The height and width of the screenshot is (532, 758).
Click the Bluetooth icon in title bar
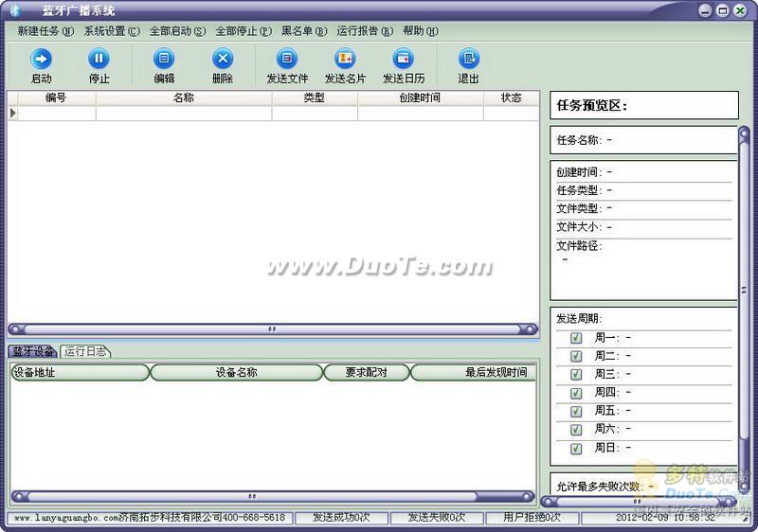click(16, 10)
